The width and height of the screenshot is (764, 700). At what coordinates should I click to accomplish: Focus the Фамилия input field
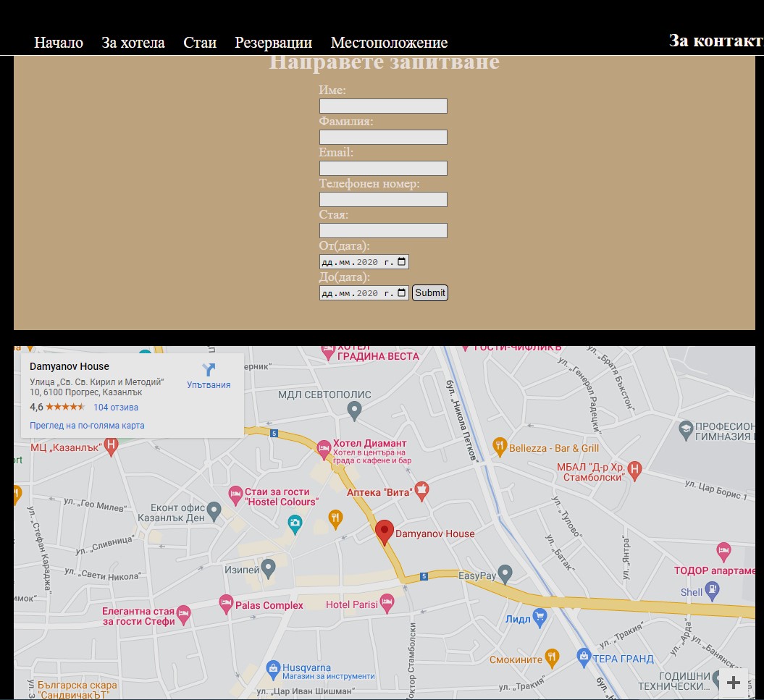383,137
